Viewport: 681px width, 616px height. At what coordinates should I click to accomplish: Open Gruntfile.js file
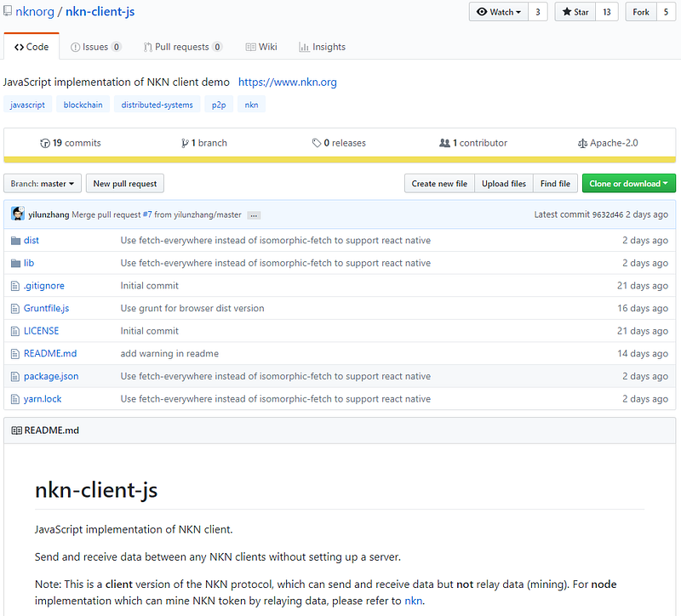coord(47,308)
